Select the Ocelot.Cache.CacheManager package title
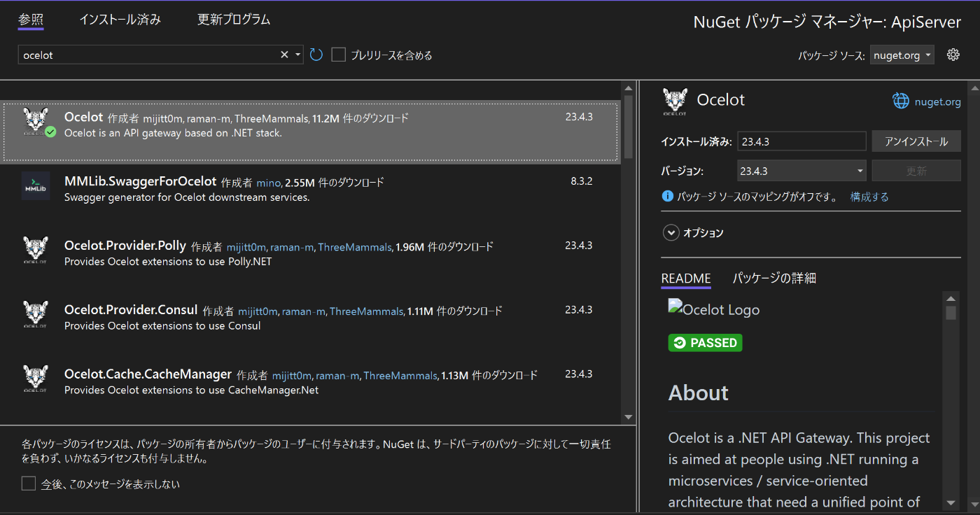This screenshot has width=980, height=515. [148, 374]
